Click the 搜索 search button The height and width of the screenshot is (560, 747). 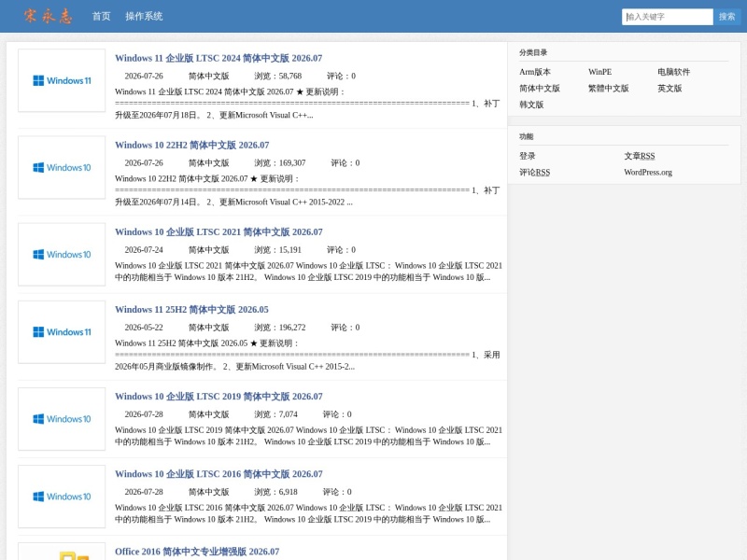click(726, 17)
